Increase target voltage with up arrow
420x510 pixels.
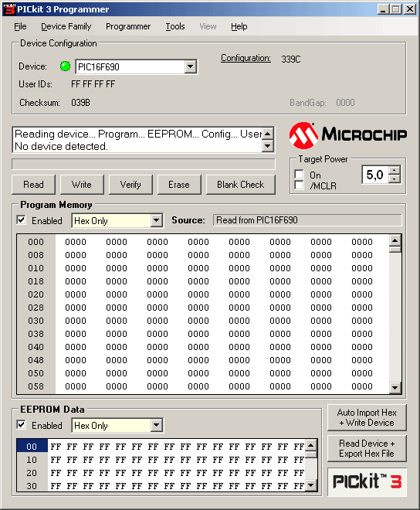(x=394, y=170)
